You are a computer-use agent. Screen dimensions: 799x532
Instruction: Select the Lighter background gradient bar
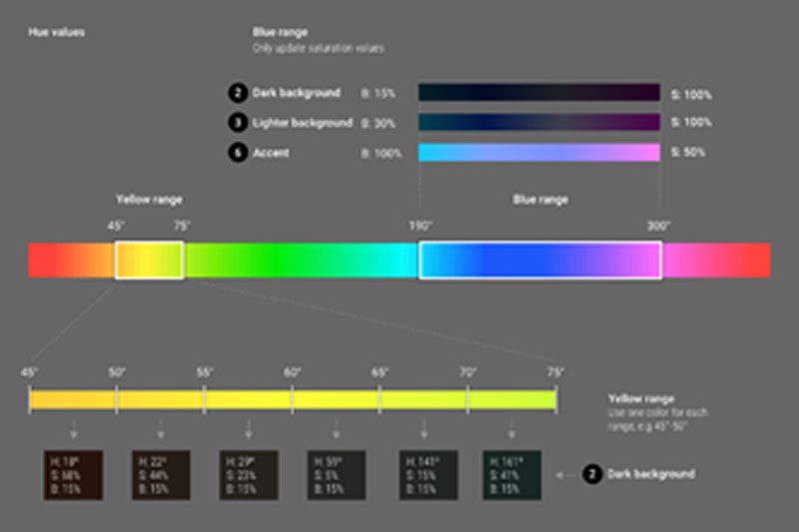coord(538,123)
